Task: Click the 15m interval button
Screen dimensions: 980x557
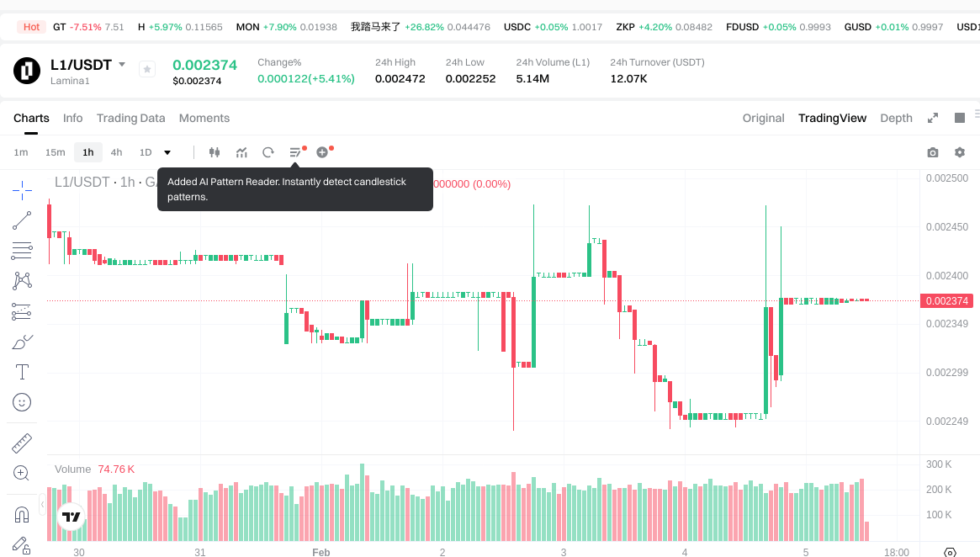Action: point(55,152)
